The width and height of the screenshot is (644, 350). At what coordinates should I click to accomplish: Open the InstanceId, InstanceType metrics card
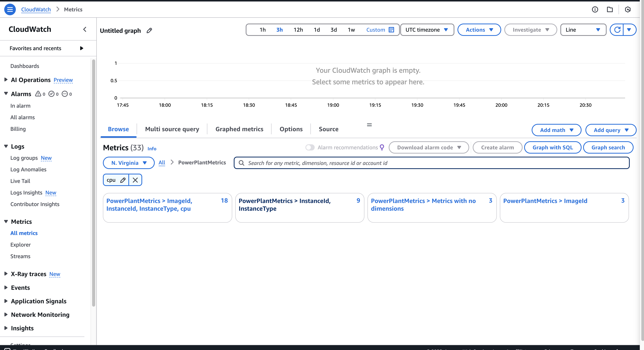coord(299,208)
